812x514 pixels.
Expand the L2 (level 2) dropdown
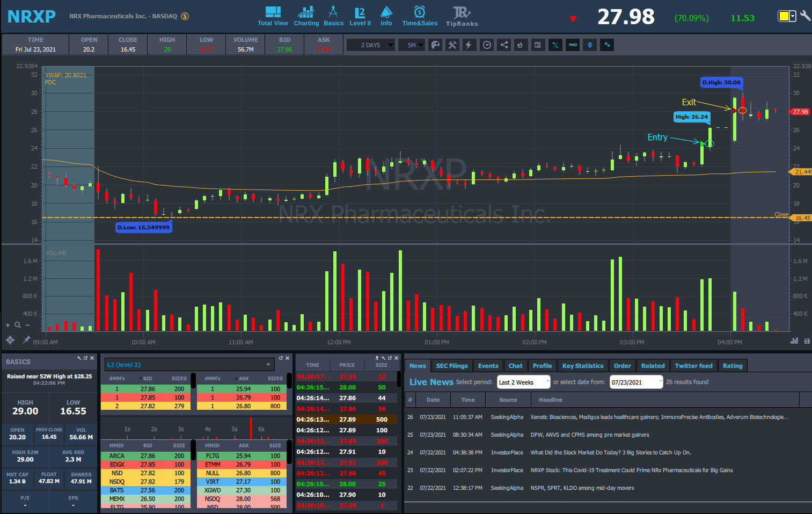coord(189,365)
